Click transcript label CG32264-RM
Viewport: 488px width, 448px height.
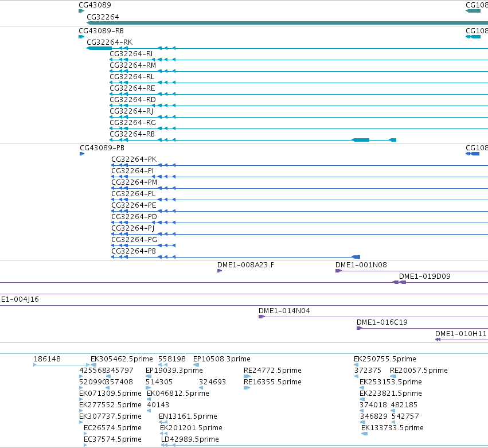point(133,65)
